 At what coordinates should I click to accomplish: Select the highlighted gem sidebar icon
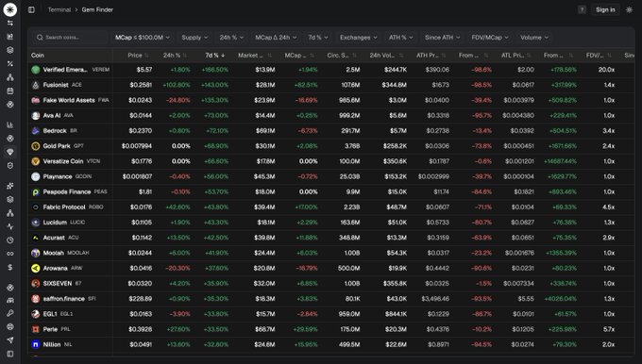pos(9,152)
